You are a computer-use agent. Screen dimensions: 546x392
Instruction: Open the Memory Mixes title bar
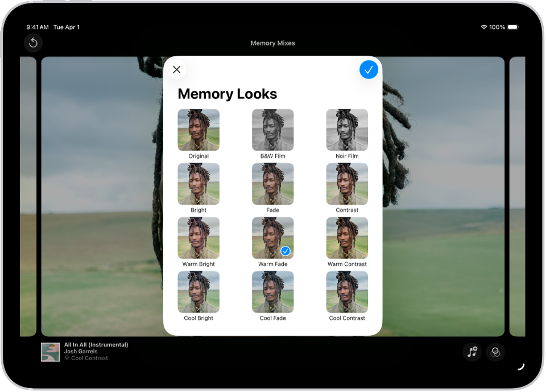click(272, 43)
